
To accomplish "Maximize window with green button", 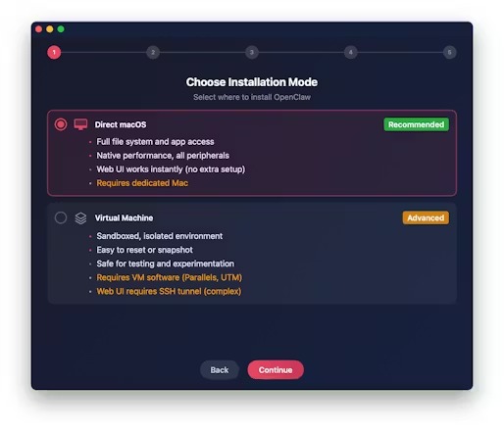I will (61, 29).
